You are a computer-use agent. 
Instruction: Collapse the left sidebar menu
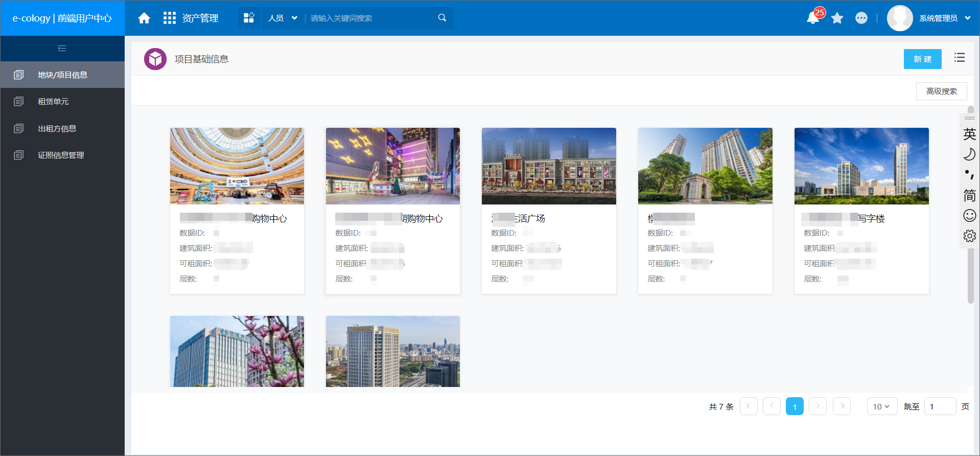pos(62,49)
